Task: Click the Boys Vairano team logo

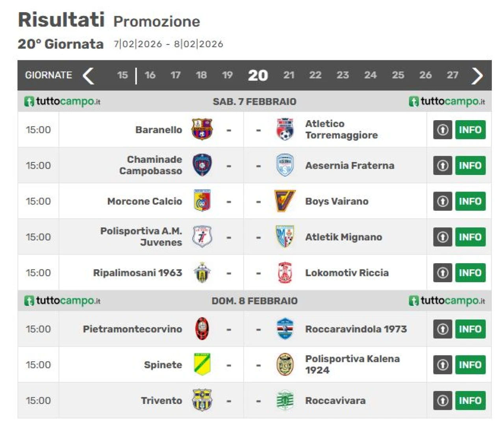Action: (285, 201)
